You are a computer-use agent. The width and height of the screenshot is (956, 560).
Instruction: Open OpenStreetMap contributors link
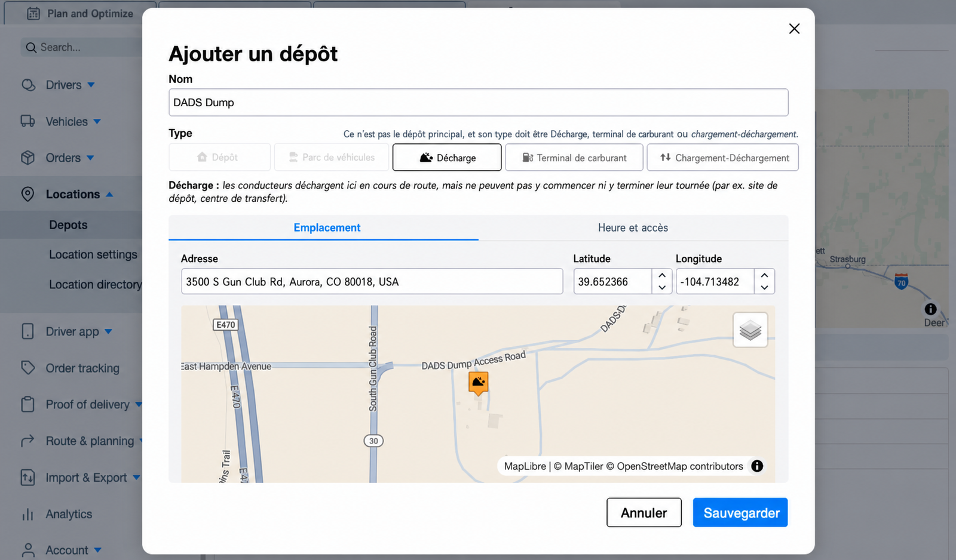675,466
